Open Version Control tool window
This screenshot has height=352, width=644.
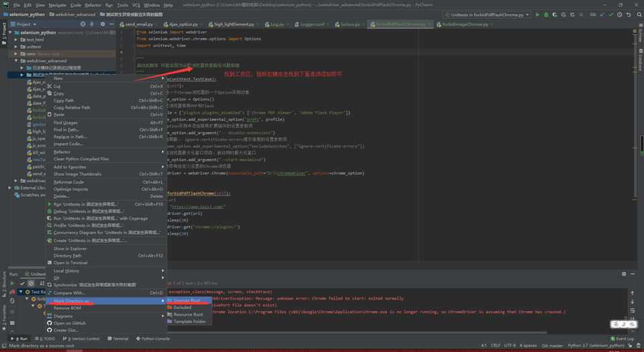[81, 339]
